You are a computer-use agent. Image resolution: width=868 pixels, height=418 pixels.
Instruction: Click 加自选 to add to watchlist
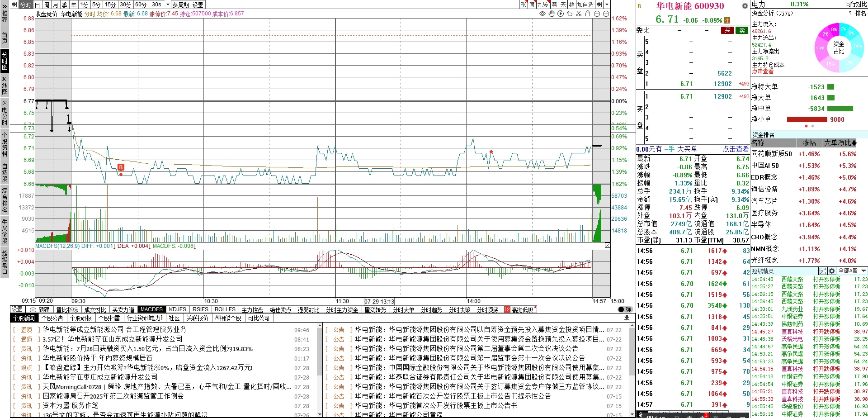pyautogui.click(x=585, y=5)
